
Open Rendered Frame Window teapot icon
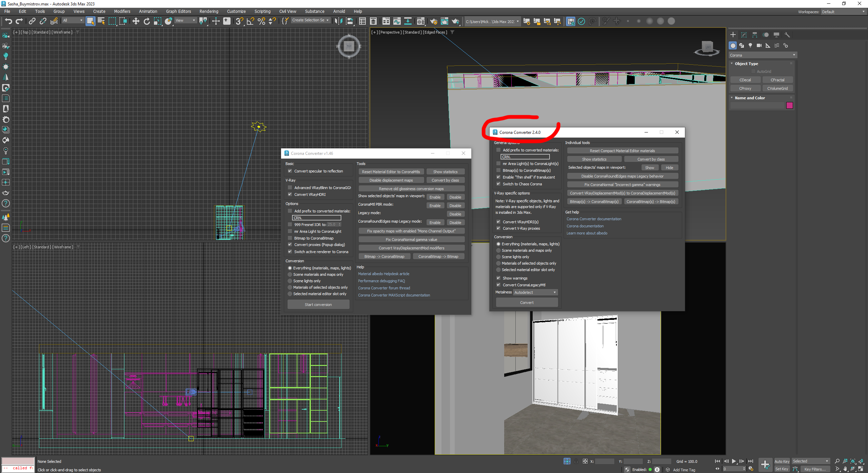(444, 21)
